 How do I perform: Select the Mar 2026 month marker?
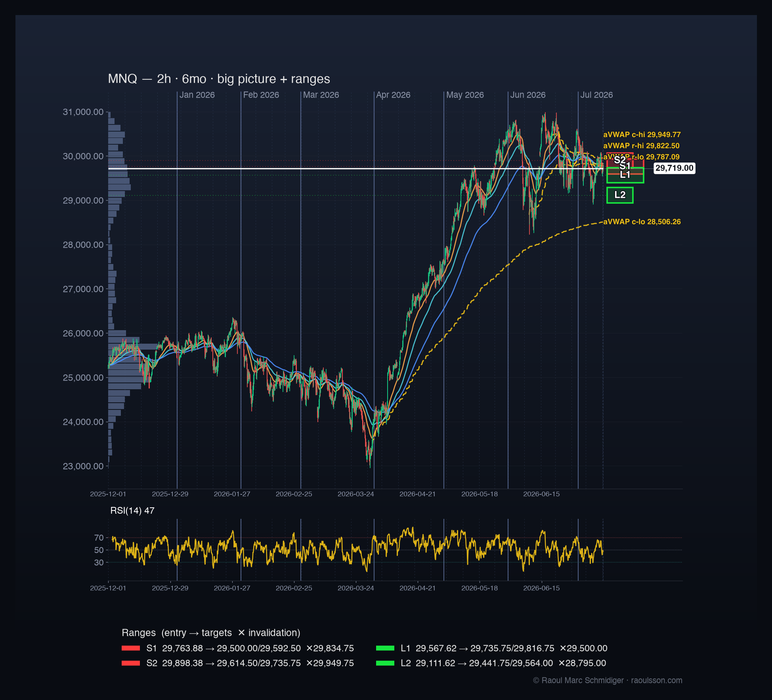pos(321,95)
